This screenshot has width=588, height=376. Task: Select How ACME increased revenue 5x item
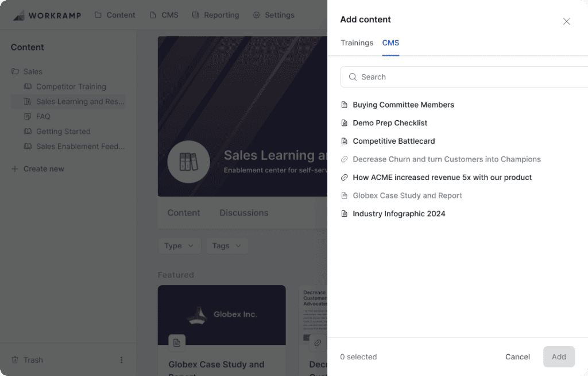[442, 177]
